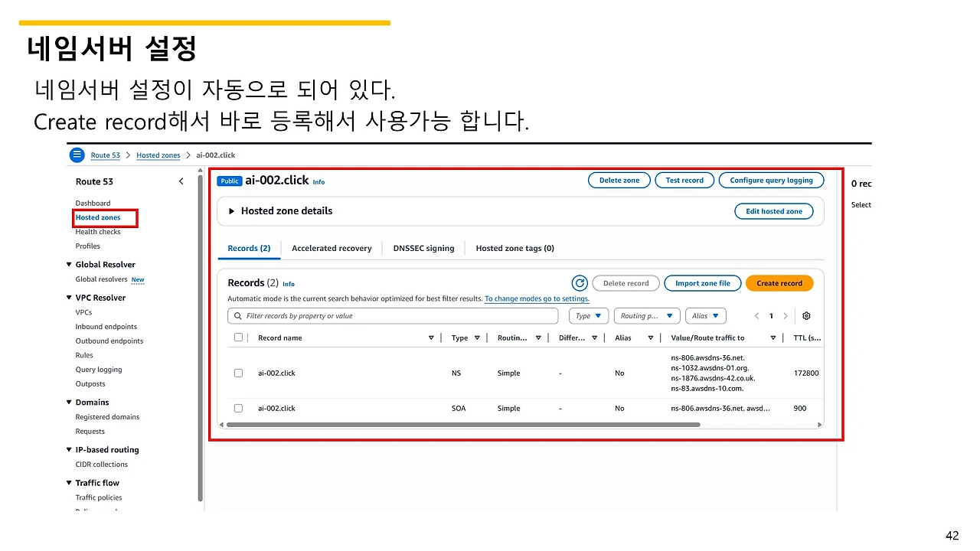
Task: Open records table settings gear
Action: click(806, 316)
